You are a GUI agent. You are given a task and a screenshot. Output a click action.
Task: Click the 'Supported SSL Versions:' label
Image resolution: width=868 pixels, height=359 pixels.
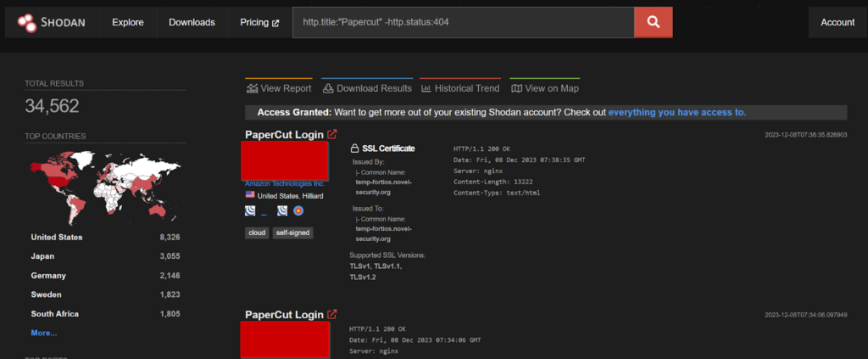tap(387, 255)
